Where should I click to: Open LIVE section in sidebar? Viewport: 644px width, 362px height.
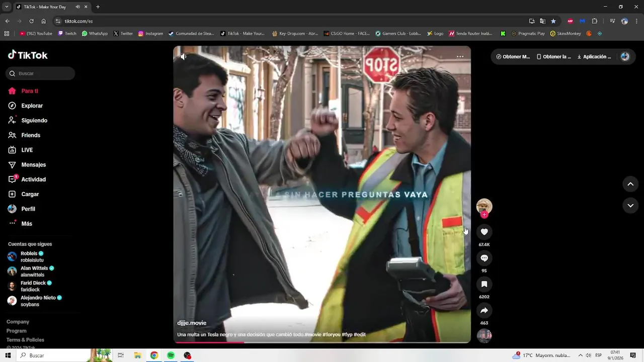(21, 150)
